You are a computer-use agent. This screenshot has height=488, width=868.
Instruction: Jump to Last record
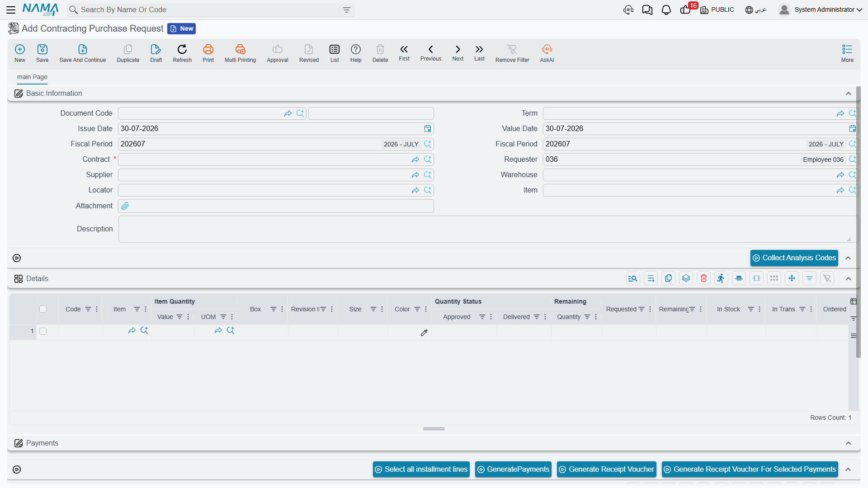pyautogui.click(x=479, y=53)
